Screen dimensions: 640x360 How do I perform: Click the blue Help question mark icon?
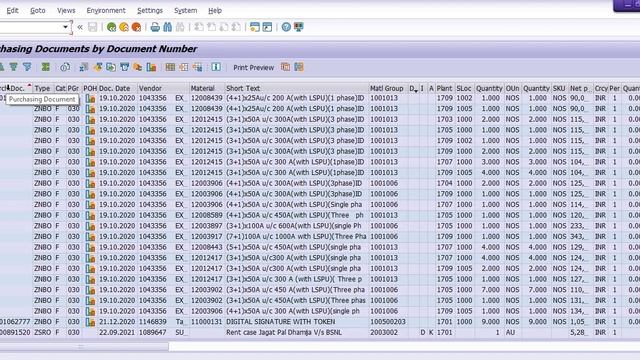click(286, 27)
